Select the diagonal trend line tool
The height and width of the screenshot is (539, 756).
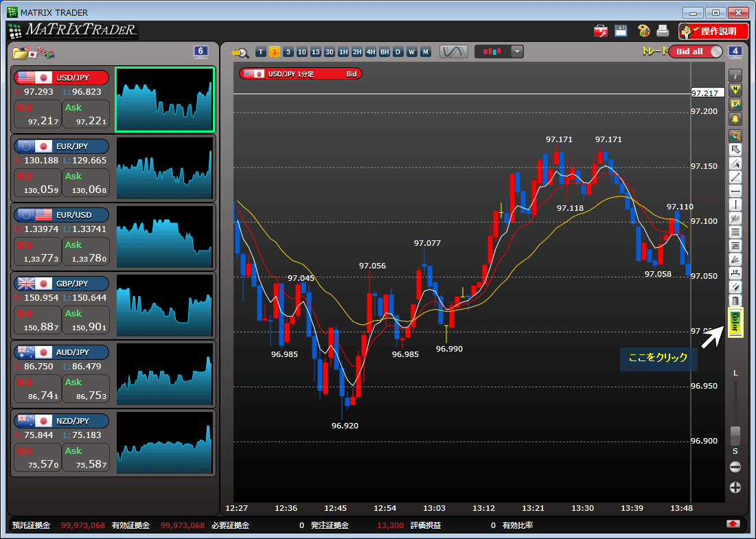735,177
